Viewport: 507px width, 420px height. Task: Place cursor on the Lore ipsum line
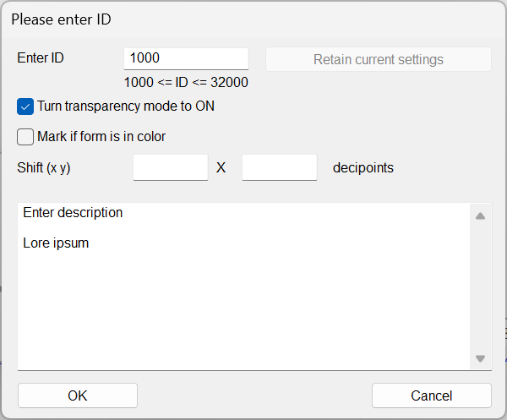point(56,243)
